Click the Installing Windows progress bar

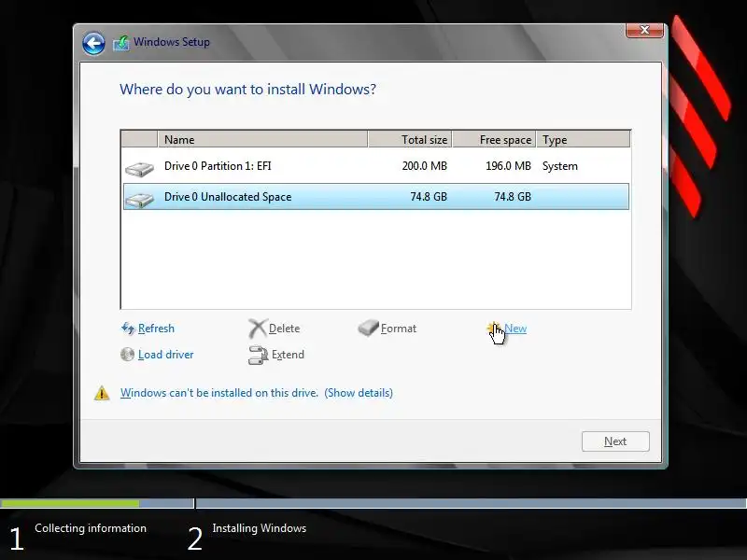[x=472, y=503]
